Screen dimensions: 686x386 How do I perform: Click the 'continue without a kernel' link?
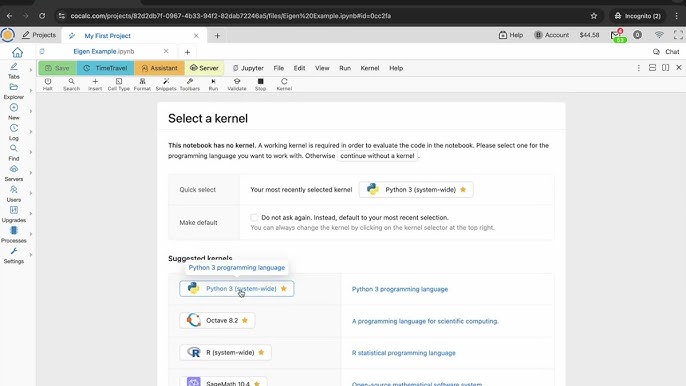click(377, 156)
